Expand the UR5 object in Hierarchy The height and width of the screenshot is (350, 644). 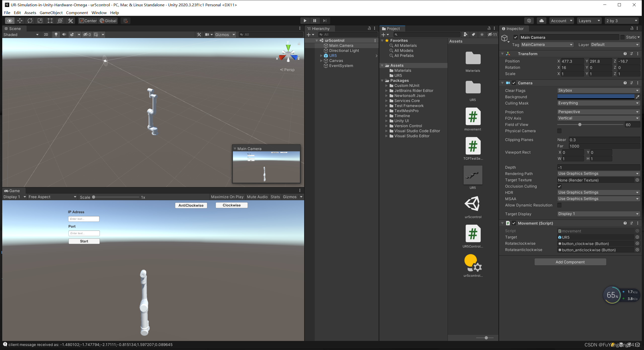(321, 56)
